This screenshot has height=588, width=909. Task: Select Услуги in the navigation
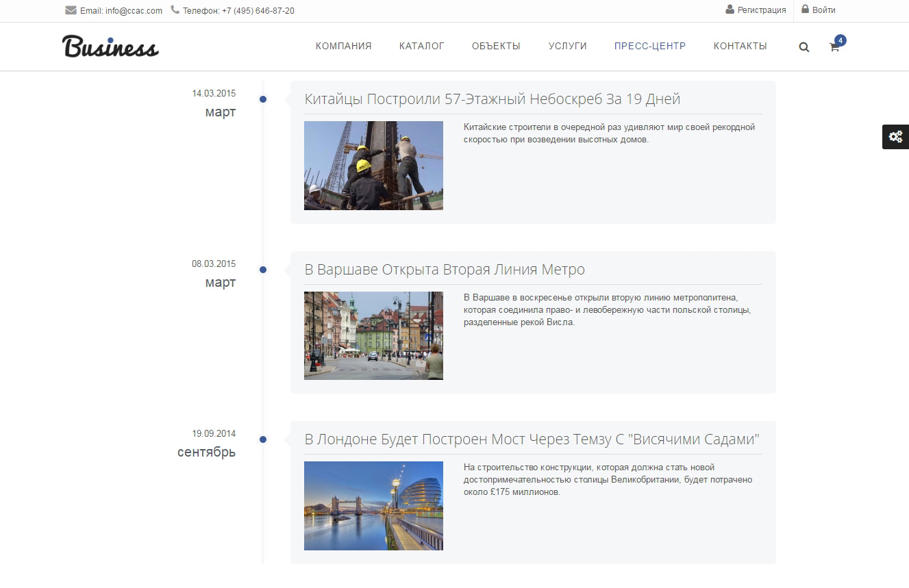567,46
